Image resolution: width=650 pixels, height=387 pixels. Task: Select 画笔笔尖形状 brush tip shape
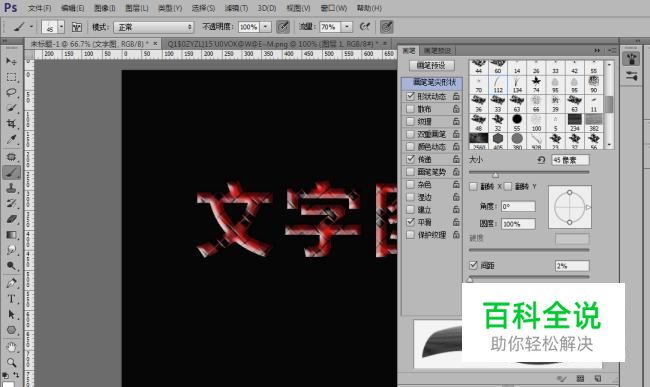432,82
